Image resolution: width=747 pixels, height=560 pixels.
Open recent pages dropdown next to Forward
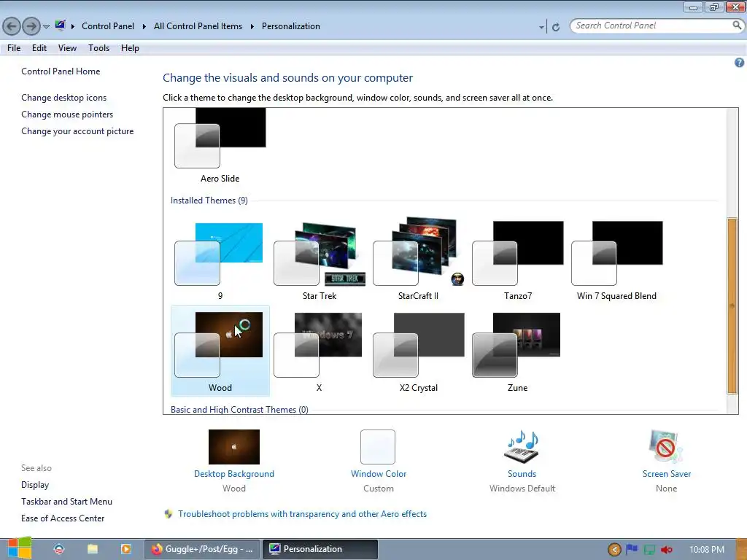pyautogui.click(x=46, y=27)
